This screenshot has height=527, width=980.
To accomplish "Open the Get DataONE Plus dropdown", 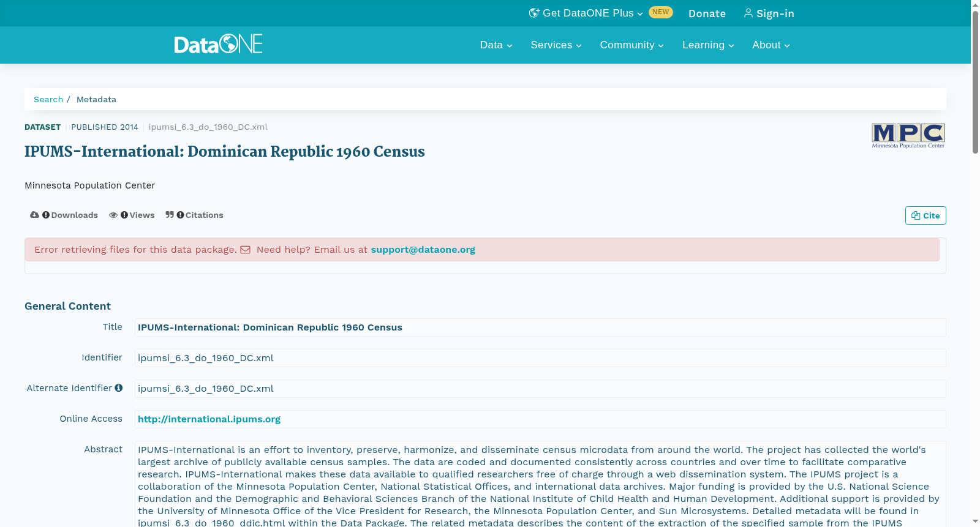I will (586, 13).
